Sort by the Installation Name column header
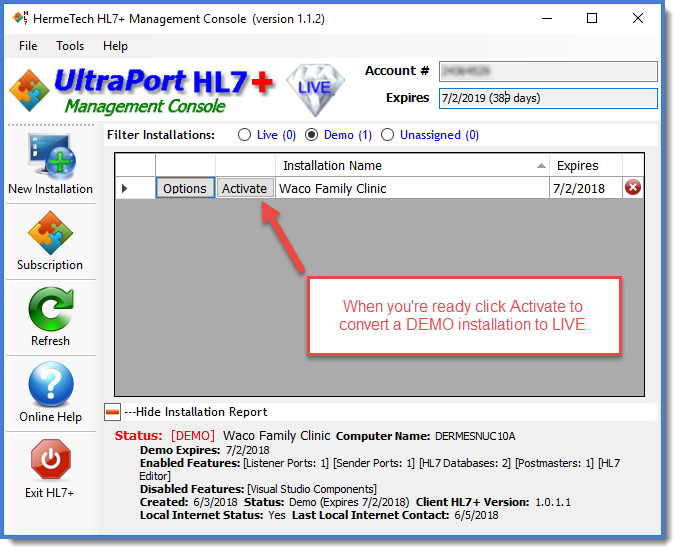This screenshot has height=554, width=680. coord(412,166)
